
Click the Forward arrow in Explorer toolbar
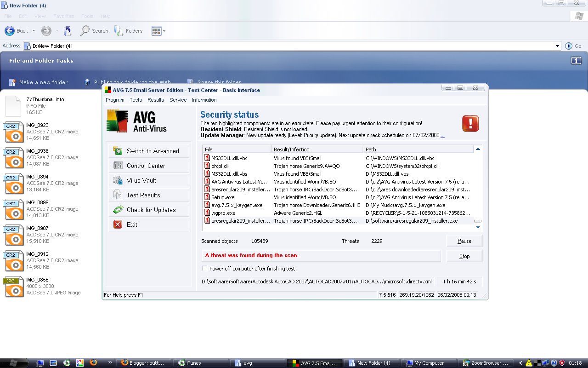coord(46,31)
